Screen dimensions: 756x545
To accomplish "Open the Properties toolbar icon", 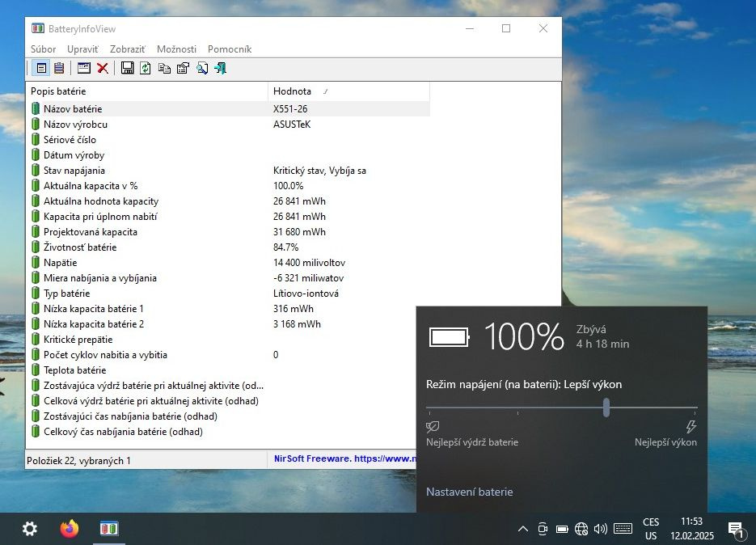I will (183, 68).
